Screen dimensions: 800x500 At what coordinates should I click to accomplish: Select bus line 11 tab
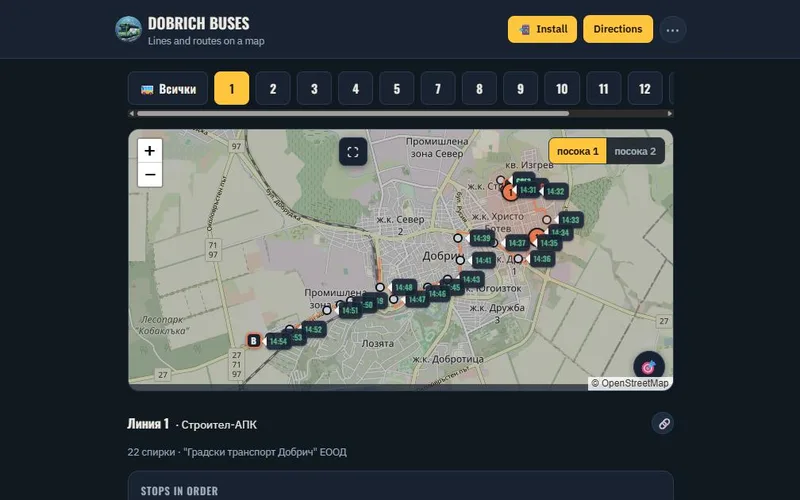604,89
